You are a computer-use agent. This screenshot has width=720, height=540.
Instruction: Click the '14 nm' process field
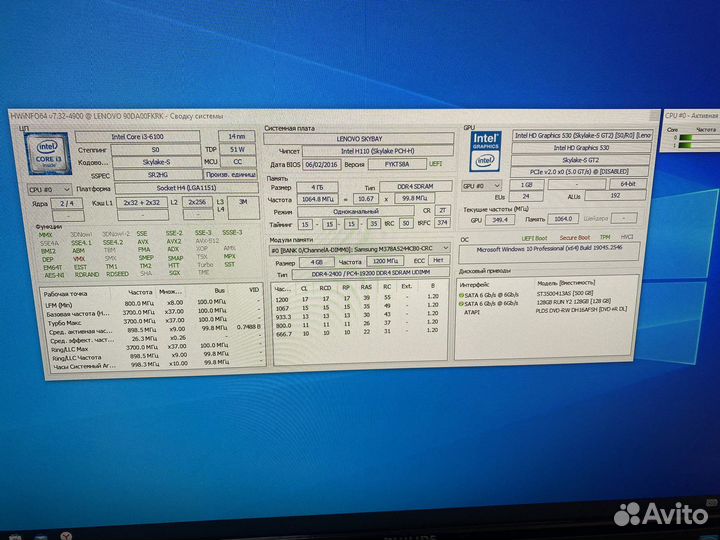tap(236, 136)
